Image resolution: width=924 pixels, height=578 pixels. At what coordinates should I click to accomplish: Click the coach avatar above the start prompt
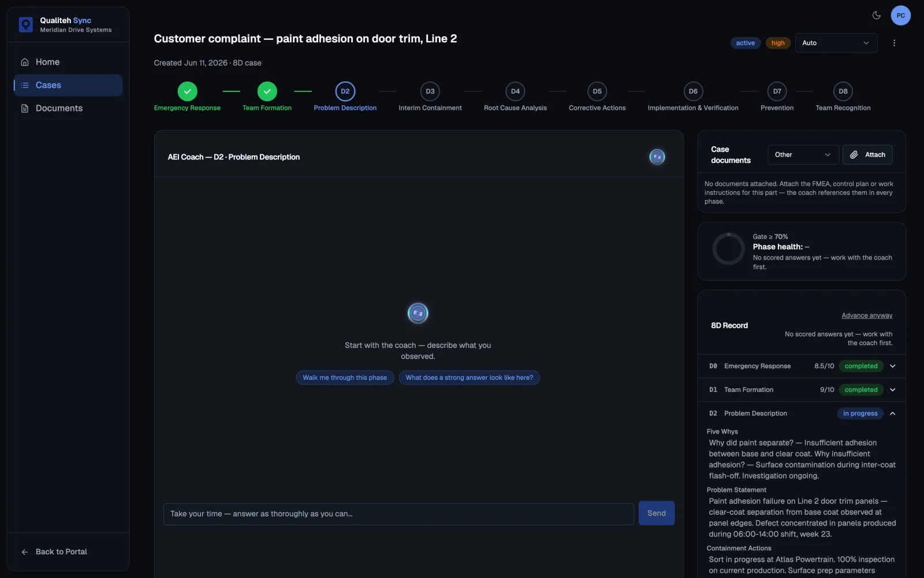click(x=418, y=313)
